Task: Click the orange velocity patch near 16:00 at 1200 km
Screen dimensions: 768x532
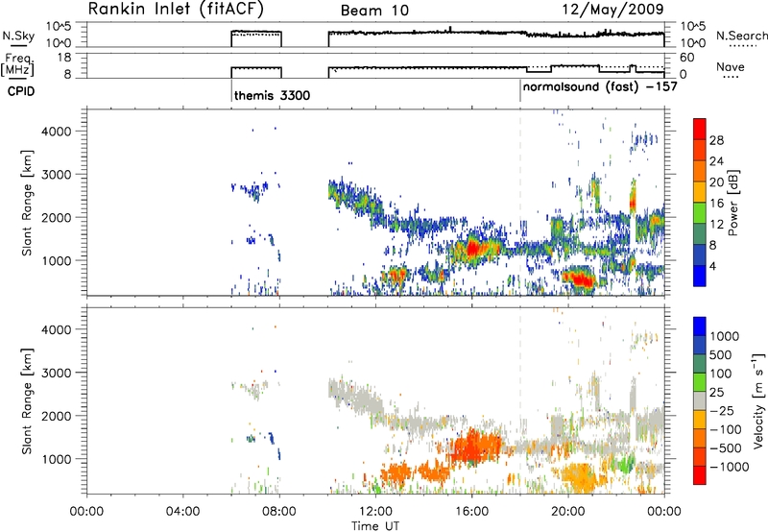Action: pos(474,447)
